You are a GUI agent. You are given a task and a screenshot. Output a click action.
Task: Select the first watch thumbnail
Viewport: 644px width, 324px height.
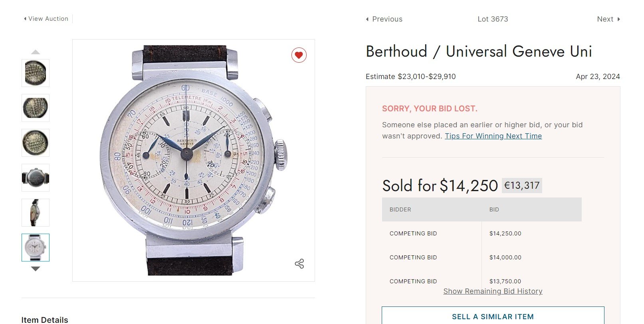(36, 73)
